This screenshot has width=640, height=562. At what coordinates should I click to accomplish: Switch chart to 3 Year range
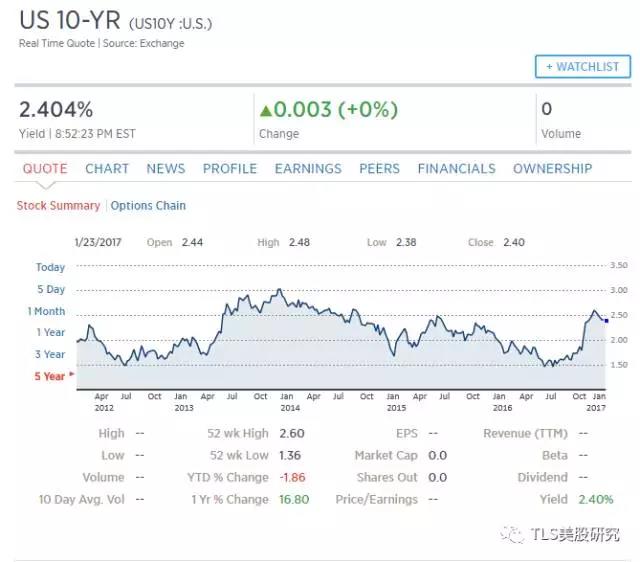click(50, 354)
